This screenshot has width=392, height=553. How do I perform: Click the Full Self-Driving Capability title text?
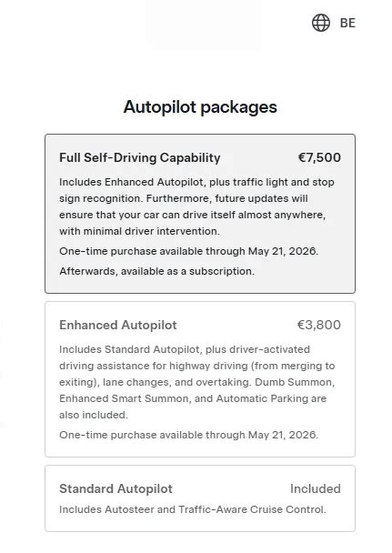(140, 157)
